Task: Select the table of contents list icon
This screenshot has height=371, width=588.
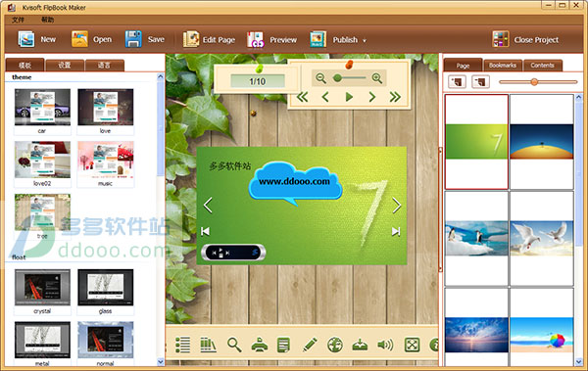Action: (182, 345)
